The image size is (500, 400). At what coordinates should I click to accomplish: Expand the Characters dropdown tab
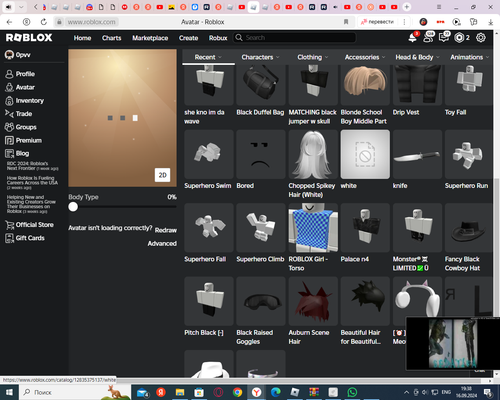point(260,57)
